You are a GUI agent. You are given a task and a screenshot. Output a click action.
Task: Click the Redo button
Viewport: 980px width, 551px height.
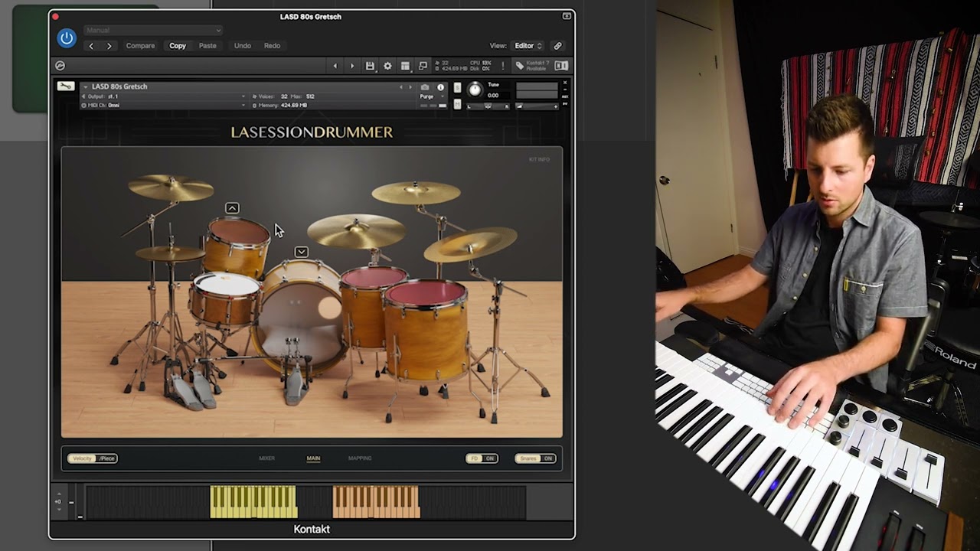[272, 46]
